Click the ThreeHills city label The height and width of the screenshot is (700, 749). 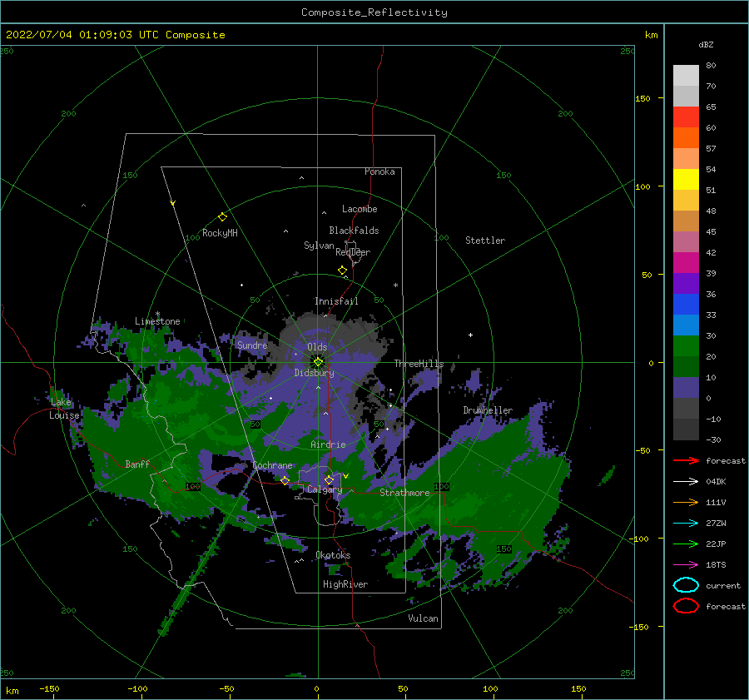click(x=419, y=364)
